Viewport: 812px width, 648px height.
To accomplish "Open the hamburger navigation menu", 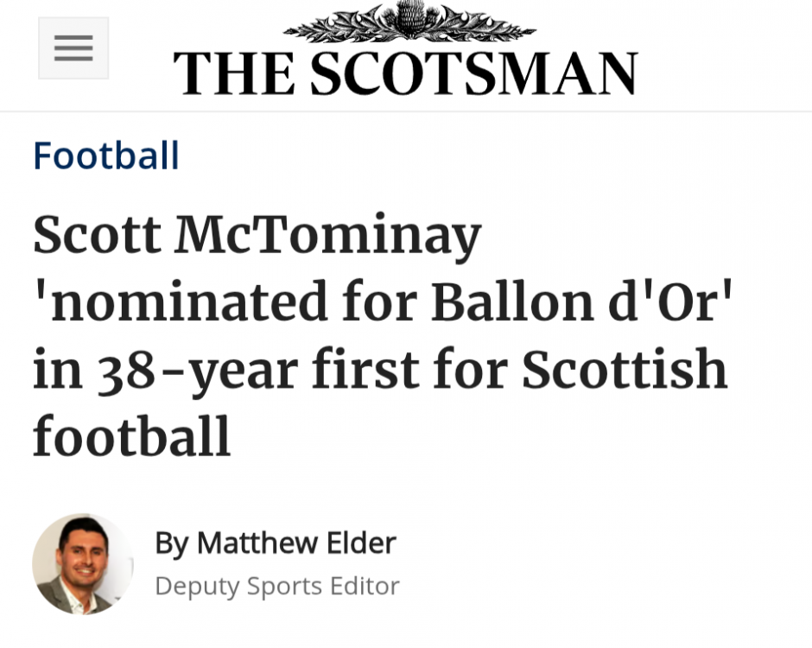I will pyautogui.click(x=73, y=48).
